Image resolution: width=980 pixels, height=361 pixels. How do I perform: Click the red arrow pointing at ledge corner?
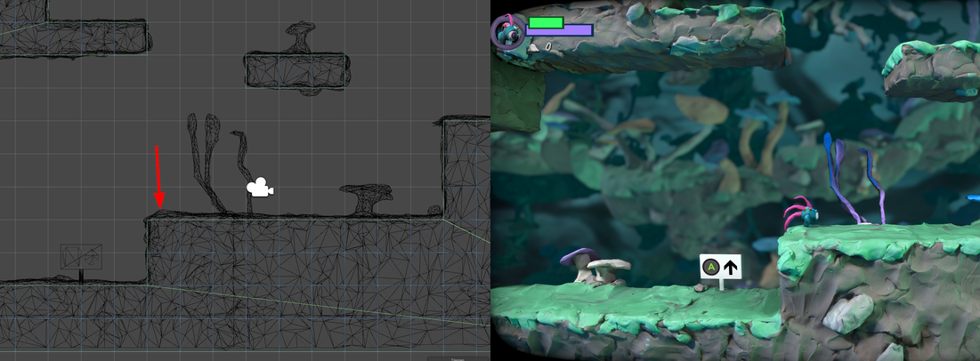click(x=158, y=176)
